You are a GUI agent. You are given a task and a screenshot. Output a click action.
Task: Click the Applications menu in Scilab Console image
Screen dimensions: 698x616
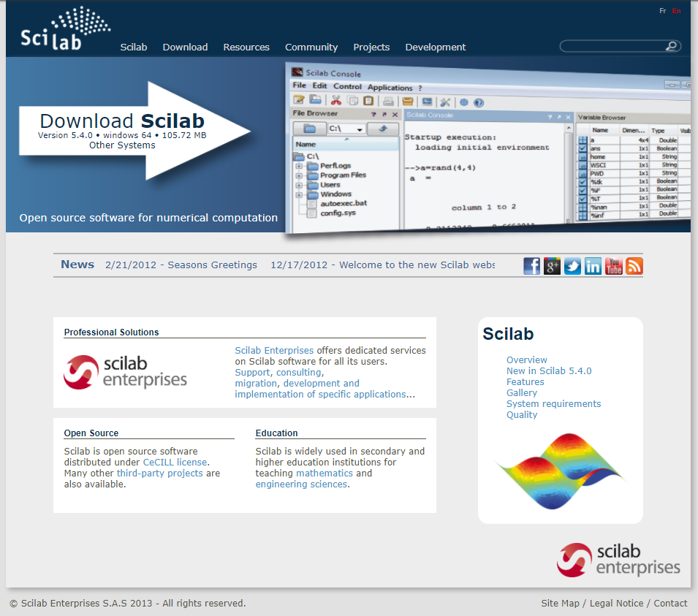tap(390, 88)
